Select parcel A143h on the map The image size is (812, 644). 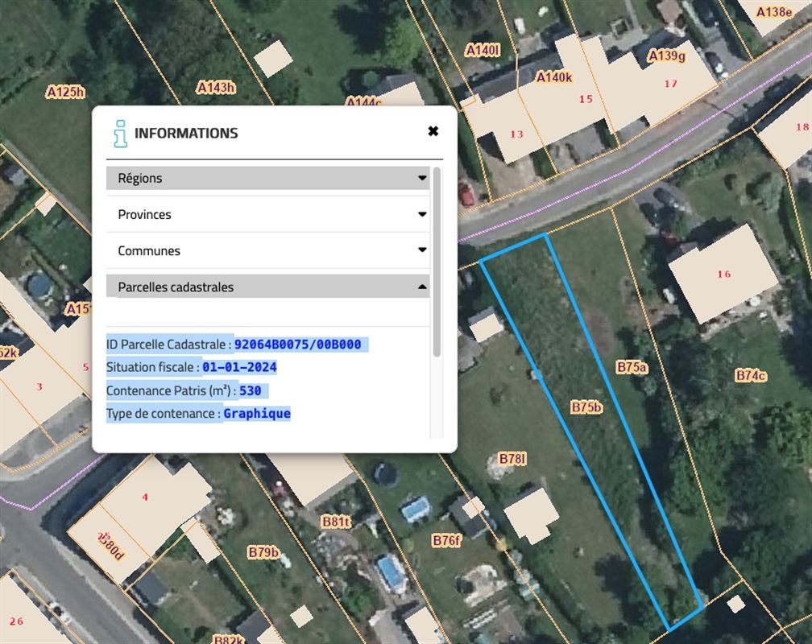[216, 87]
